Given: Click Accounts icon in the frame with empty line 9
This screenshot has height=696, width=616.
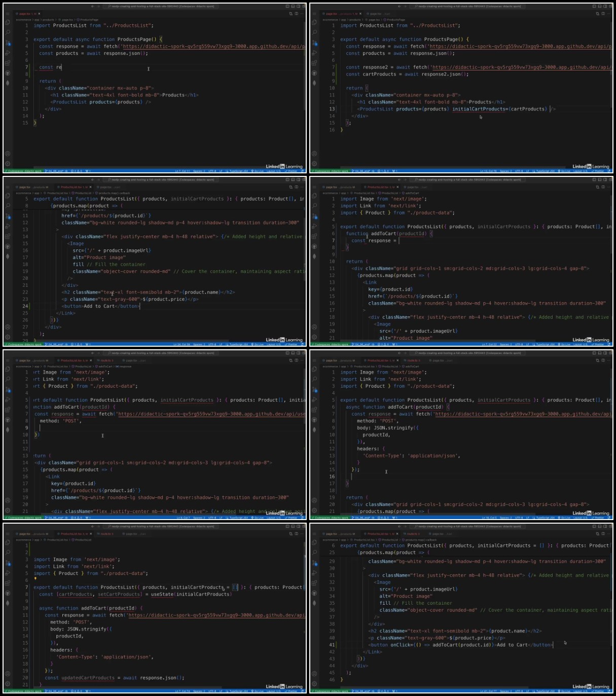Looking at the screenshot, I should pos(8,500).
